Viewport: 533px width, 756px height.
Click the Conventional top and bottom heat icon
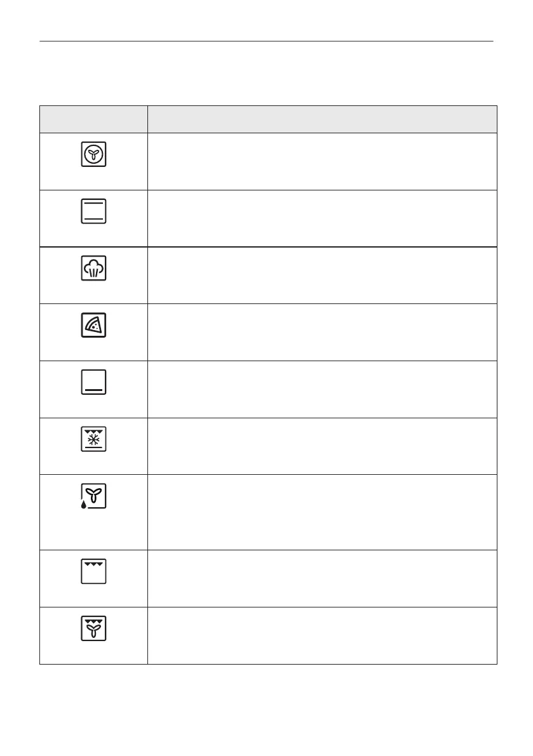tap(93, 211)
